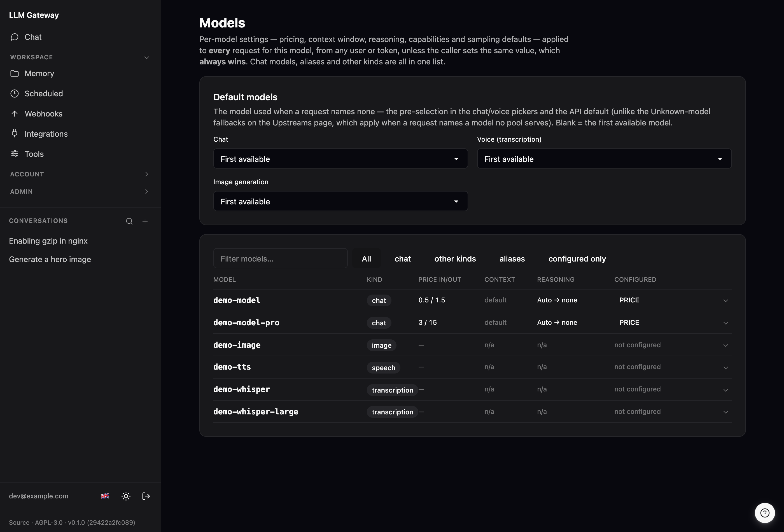Click the Integrations sidebar label
Image resolution: width=784 pixels, height=532 pixels.
(46, 134)
